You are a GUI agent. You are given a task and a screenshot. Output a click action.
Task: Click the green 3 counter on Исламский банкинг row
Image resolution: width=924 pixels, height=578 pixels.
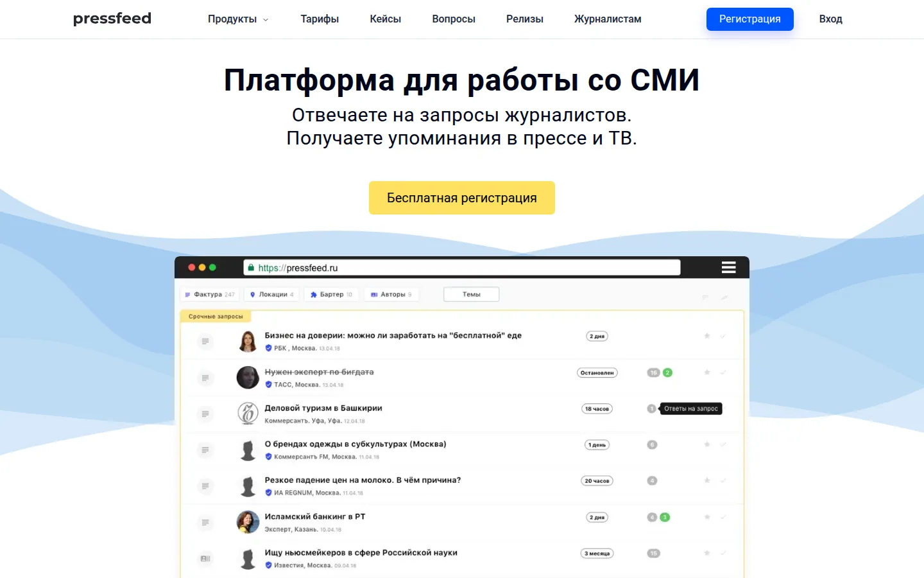665,517
